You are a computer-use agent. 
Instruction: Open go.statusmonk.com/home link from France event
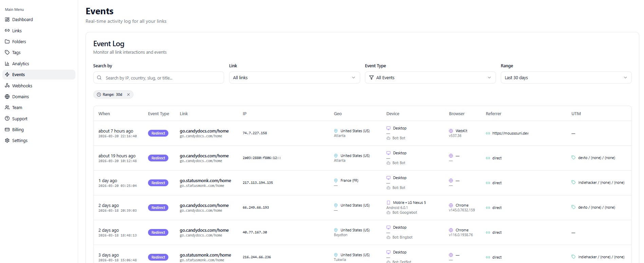point(205,181)
